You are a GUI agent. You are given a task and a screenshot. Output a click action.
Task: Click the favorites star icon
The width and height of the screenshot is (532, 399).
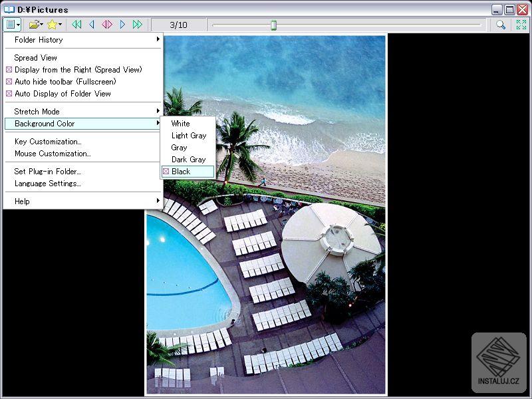point(53,25)
